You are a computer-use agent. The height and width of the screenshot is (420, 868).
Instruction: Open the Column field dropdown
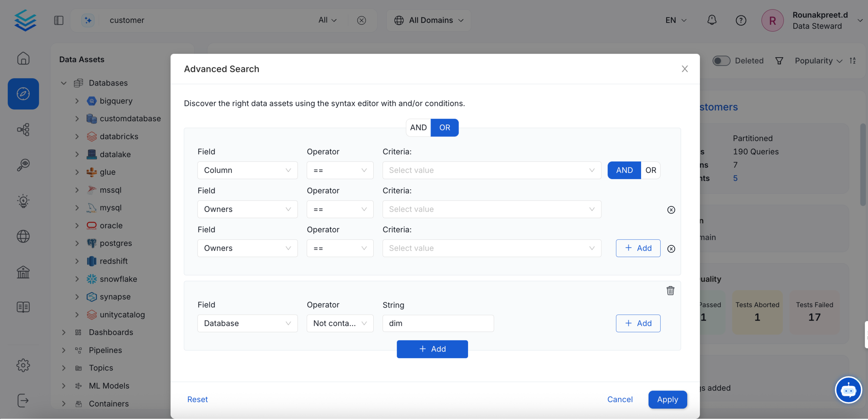tap(248, 170)
